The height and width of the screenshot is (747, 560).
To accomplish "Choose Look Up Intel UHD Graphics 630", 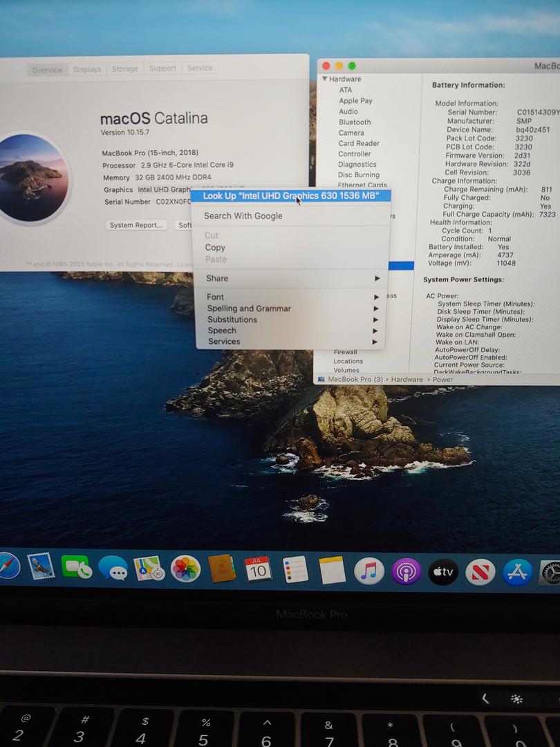I will [x=291, y=196].
